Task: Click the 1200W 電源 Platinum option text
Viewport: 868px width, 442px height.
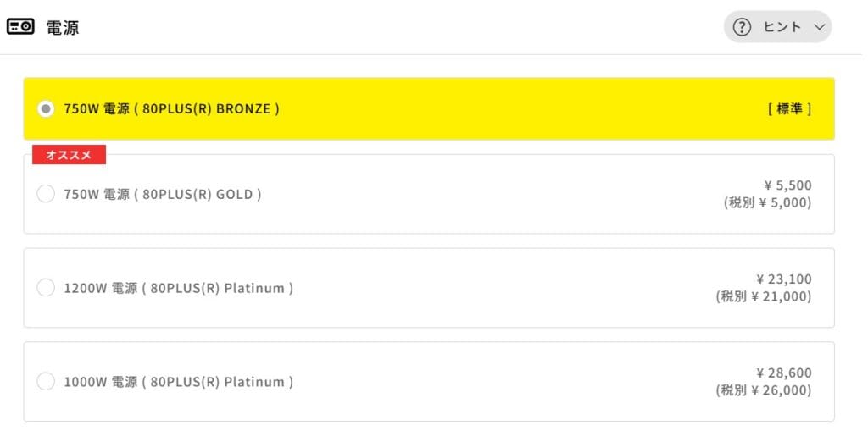Action: (x=178, y=288)
